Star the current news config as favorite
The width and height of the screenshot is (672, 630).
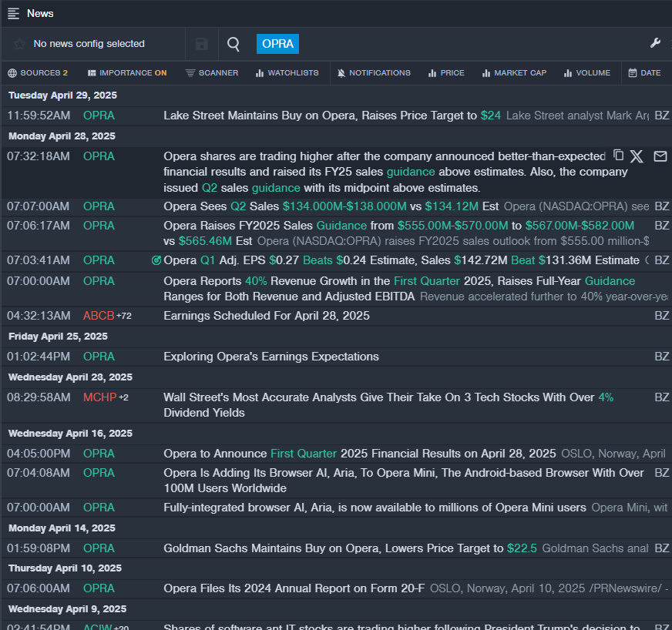tap(19, 44)
